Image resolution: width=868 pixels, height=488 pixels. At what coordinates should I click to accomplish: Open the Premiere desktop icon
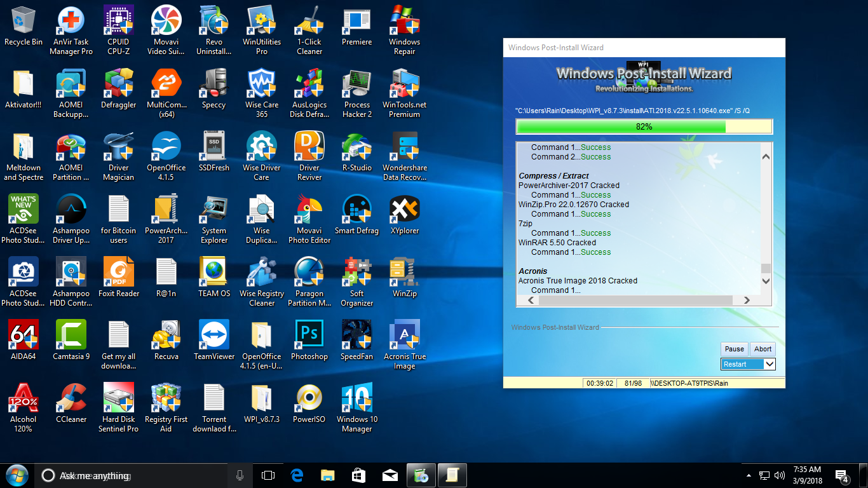point(357,27)
